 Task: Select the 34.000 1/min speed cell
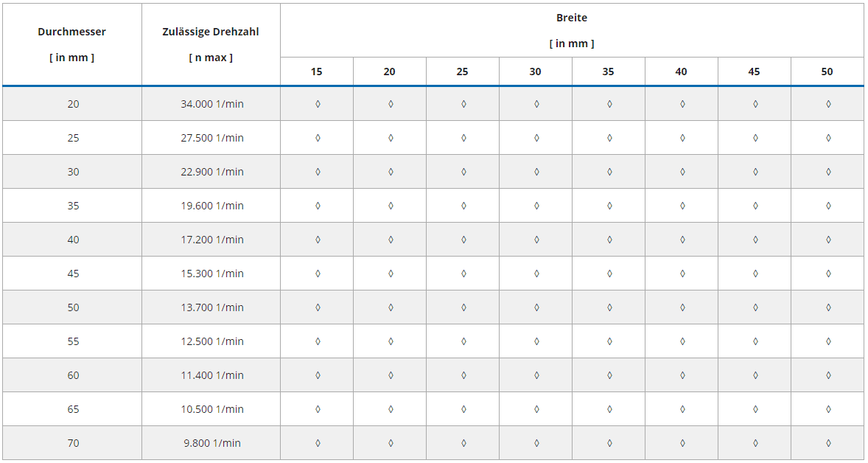(212, 104)
